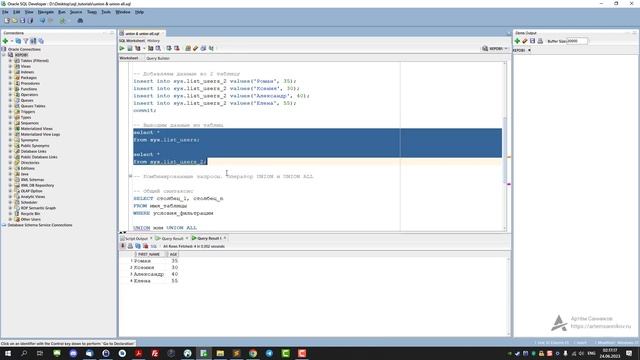Click the Run Statement green arrow
The image size is (640, 360).
[122, 48]
